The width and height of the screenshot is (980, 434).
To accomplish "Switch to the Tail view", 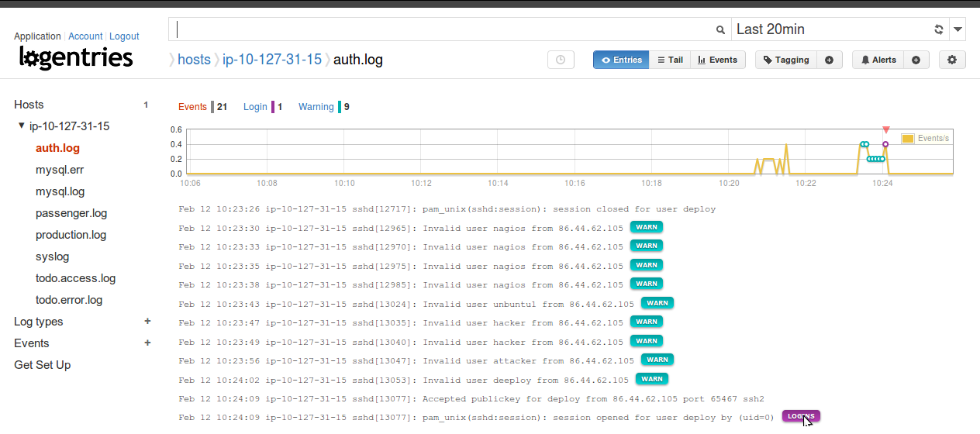I will point(670,60).
